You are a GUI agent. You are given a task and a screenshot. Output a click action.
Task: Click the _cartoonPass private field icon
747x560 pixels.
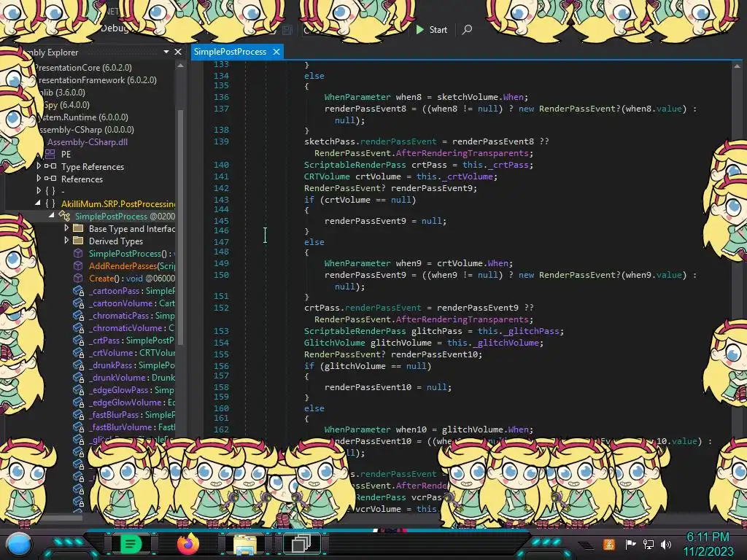pos(79,291)
